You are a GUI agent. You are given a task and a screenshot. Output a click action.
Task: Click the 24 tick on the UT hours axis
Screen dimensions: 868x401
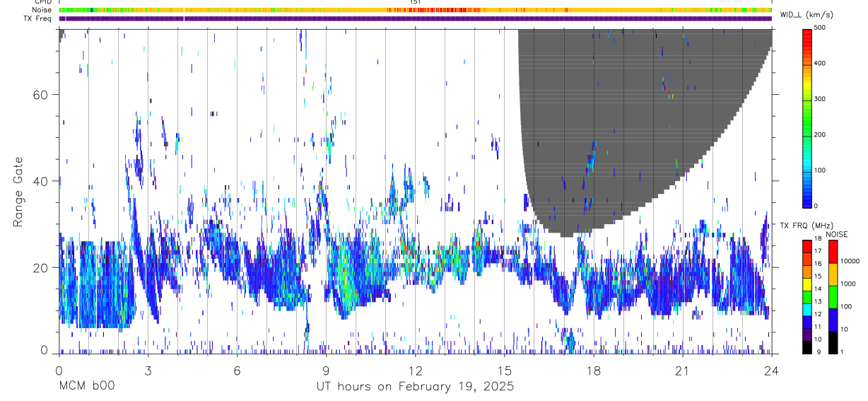[x=772, y=370]
